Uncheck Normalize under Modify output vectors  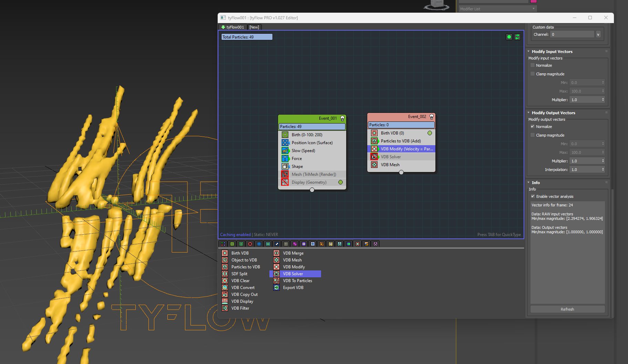(533, 127)
